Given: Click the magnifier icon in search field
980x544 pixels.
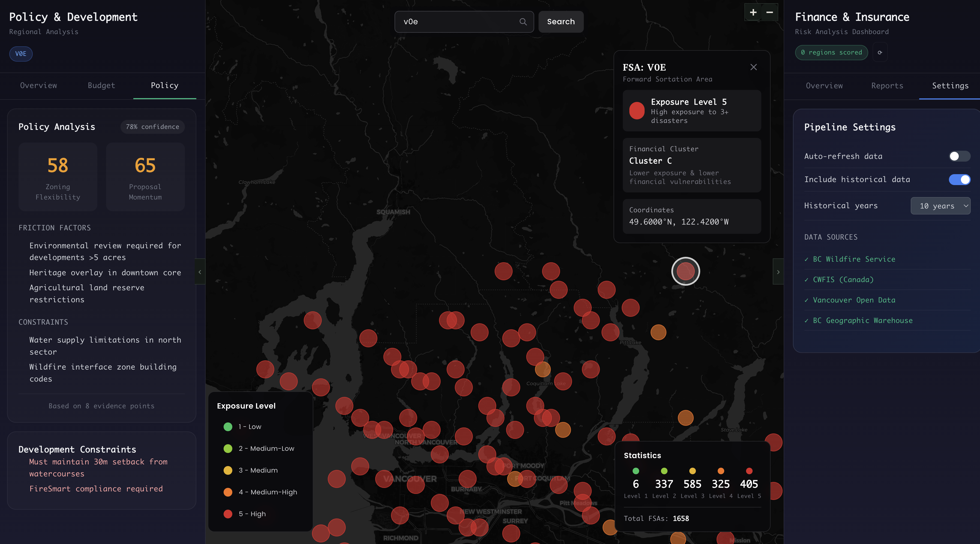Looking at the screenshot, I should tap(523, 22).
